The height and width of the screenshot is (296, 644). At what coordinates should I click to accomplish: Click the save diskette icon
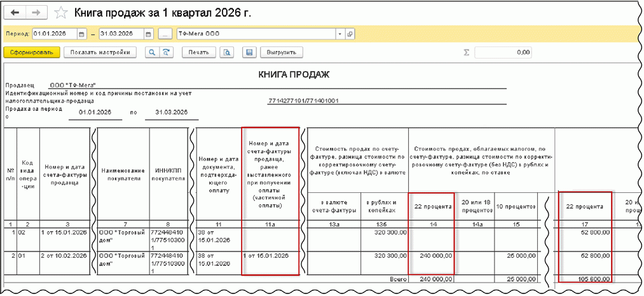point(249,52)
